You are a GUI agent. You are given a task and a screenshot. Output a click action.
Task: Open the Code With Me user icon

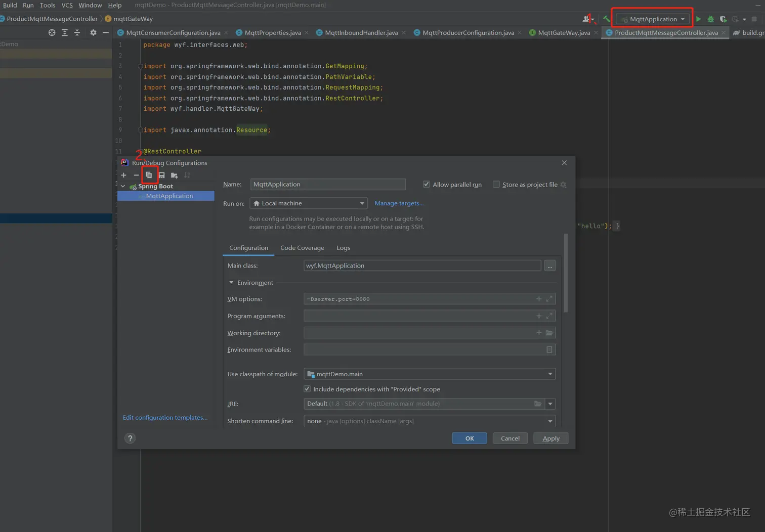(586, 19)
